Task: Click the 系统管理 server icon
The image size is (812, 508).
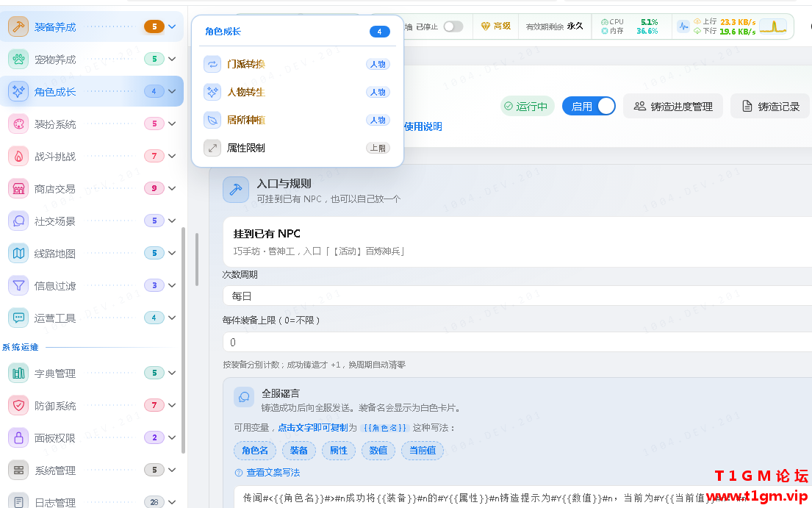Action: (18, 471)
